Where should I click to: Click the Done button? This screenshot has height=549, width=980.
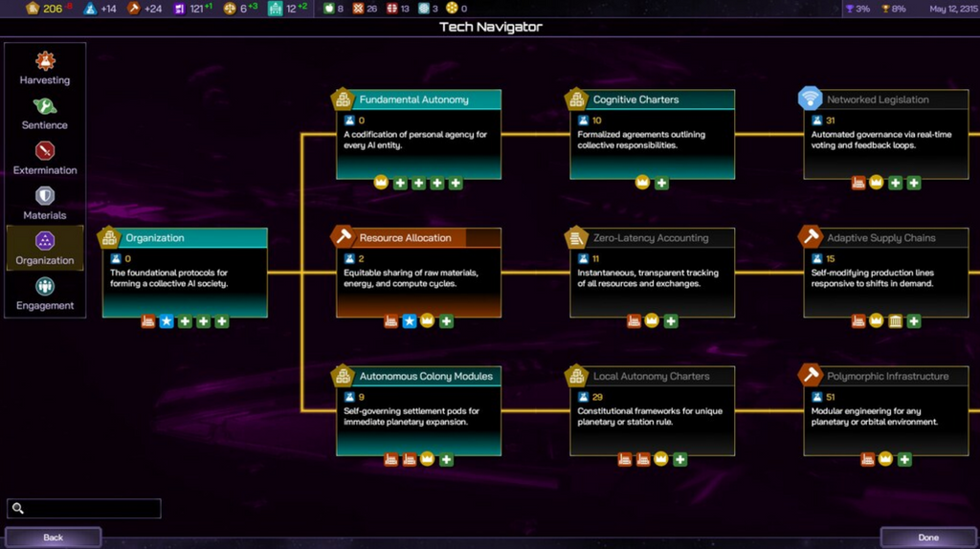click(x=928, y=538)
